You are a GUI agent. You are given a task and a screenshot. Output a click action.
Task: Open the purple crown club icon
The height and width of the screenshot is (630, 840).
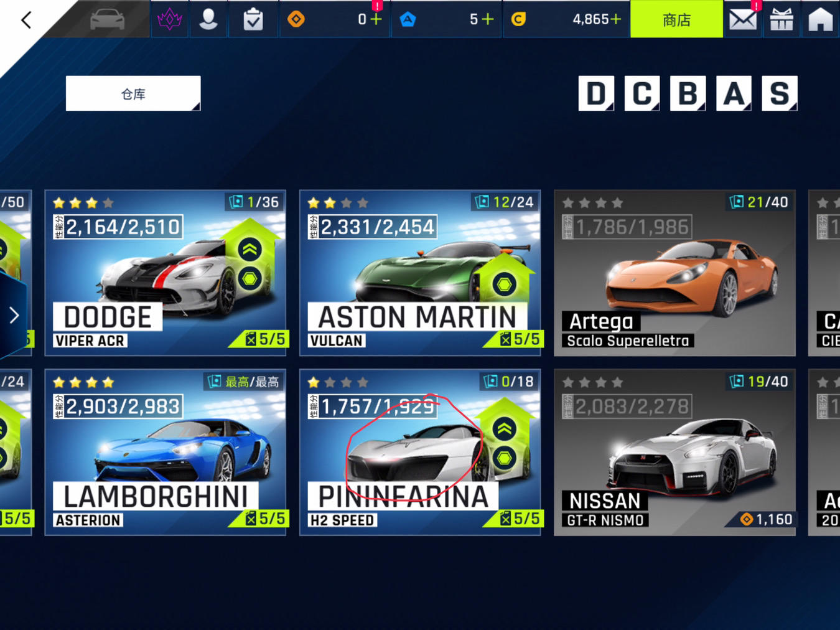(169, 19)
